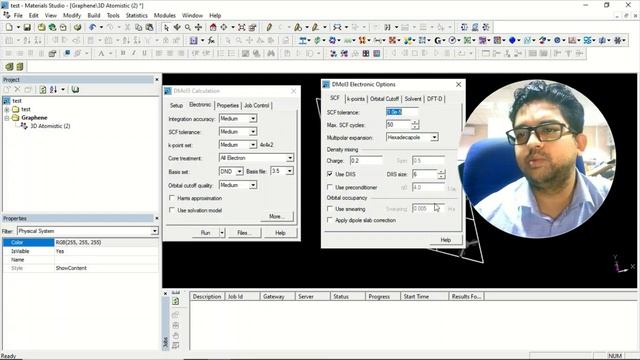Image resolution: width=640 pixels, height=360 pixels.
Task: Click the Recenter view icon
Action: pos(224,27)
